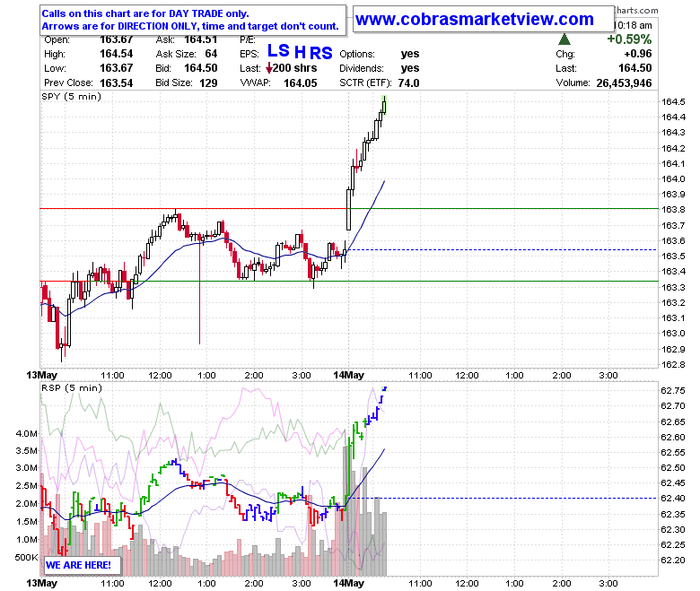This screenshot has height=591, width=700.
Task: Click the red down arrow beside 200 shrs
Action: click(x=268, y=68)
